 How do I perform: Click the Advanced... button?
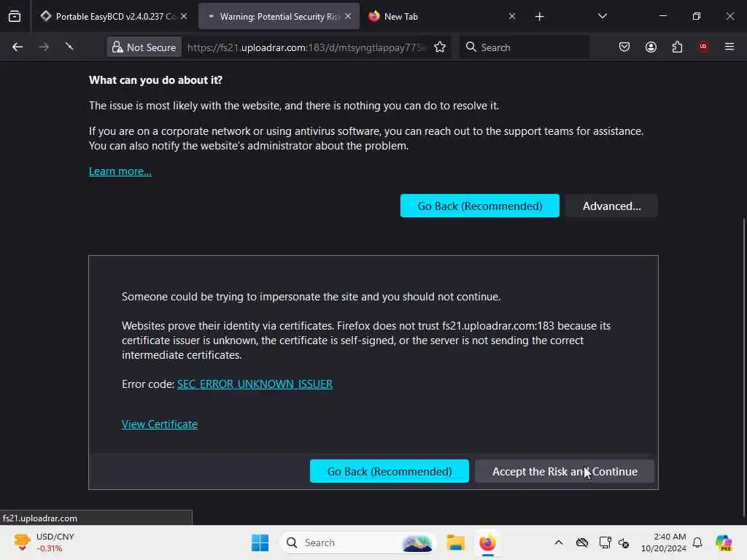click(x=612, y=206)
